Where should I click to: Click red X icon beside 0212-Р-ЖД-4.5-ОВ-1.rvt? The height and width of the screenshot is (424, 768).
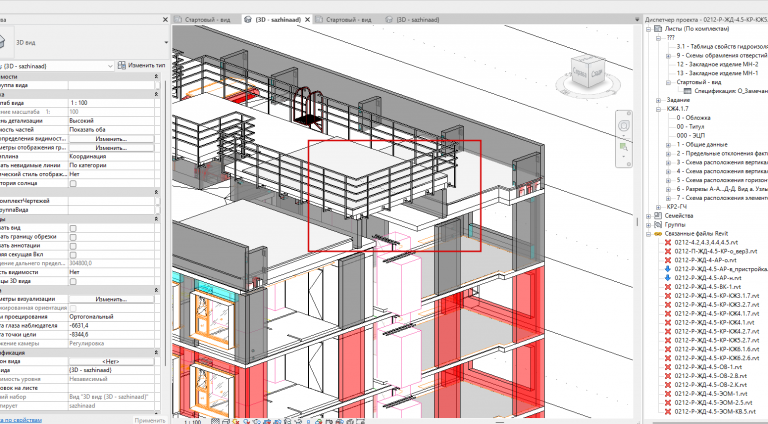(x=668, y=367)
